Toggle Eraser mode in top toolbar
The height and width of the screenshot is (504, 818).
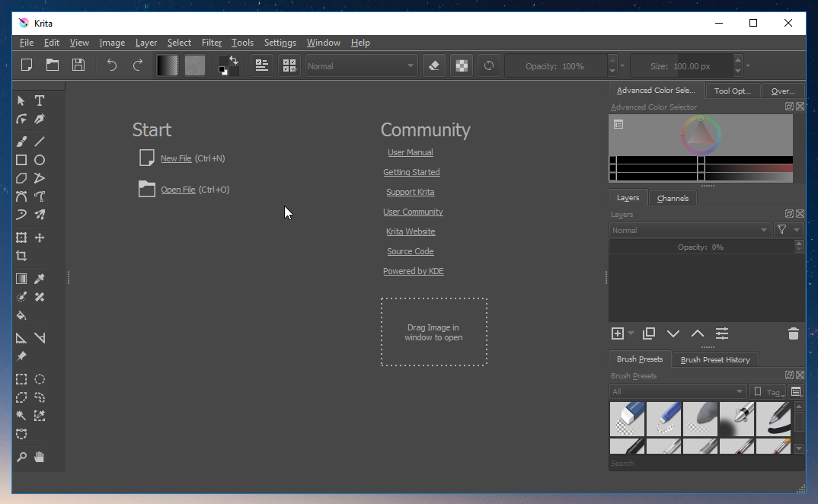coord(434,66)
